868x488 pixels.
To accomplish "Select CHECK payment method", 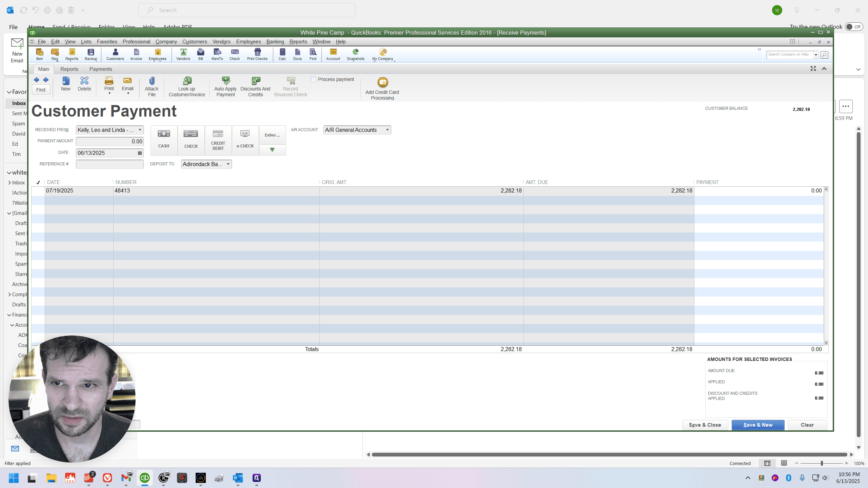I will pyautogui.click(x=191, y=140).
